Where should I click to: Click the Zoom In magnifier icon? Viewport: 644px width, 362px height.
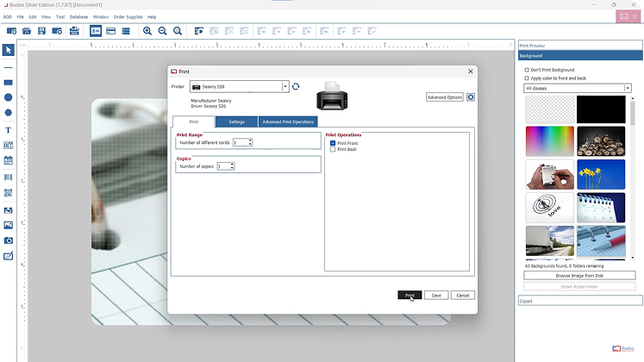point(147,31)
